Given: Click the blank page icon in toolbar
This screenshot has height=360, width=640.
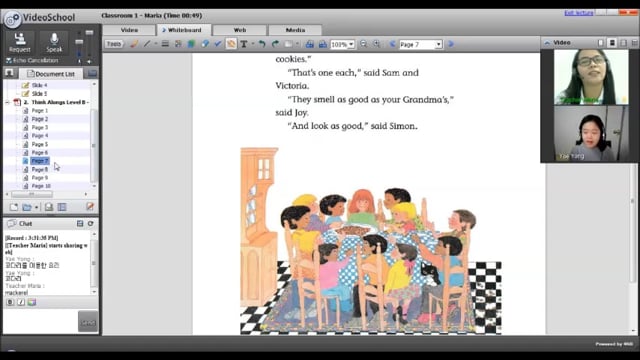Looking at the screenshot, I should [x=288, y=44].
